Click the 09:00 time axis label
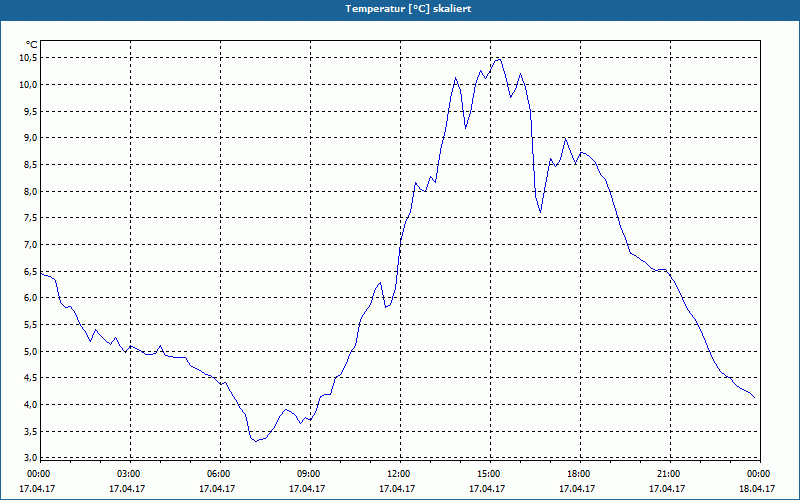The width and height of the screenshot is (800, 500). click(310, 474)
